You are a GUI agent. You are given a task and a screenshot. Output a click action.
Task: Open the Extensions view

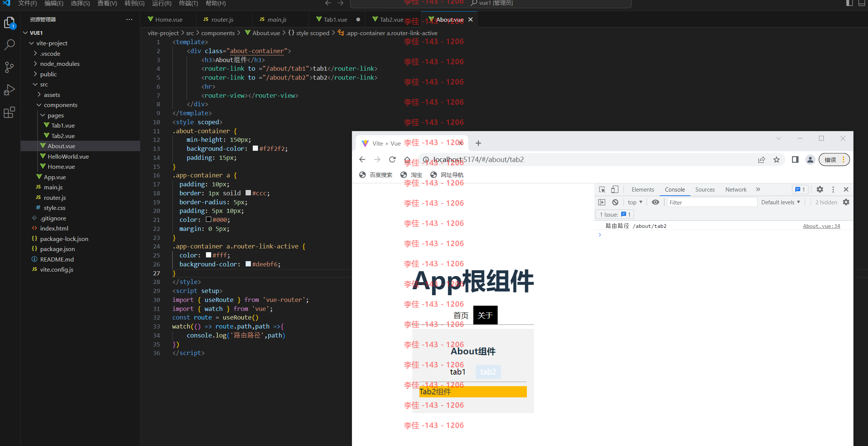(x=9, y=112)
